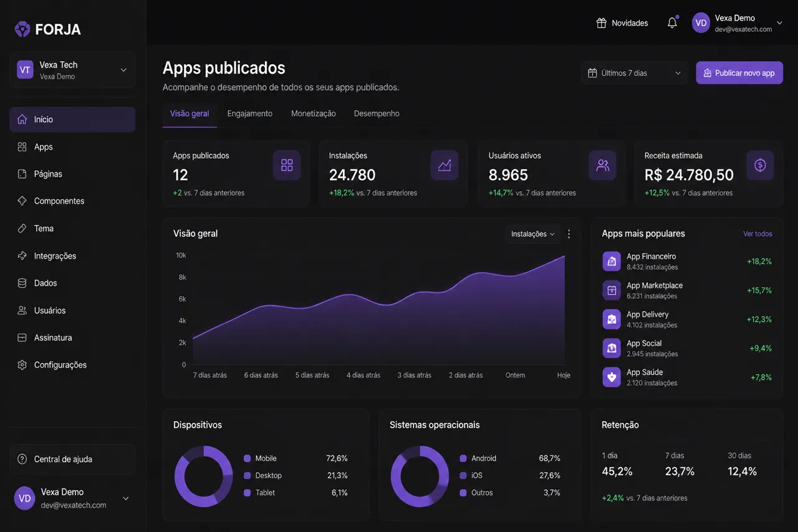Expand the Vexa Tech workspace switcher
The image size is (798, 532).
pos(123,70)
